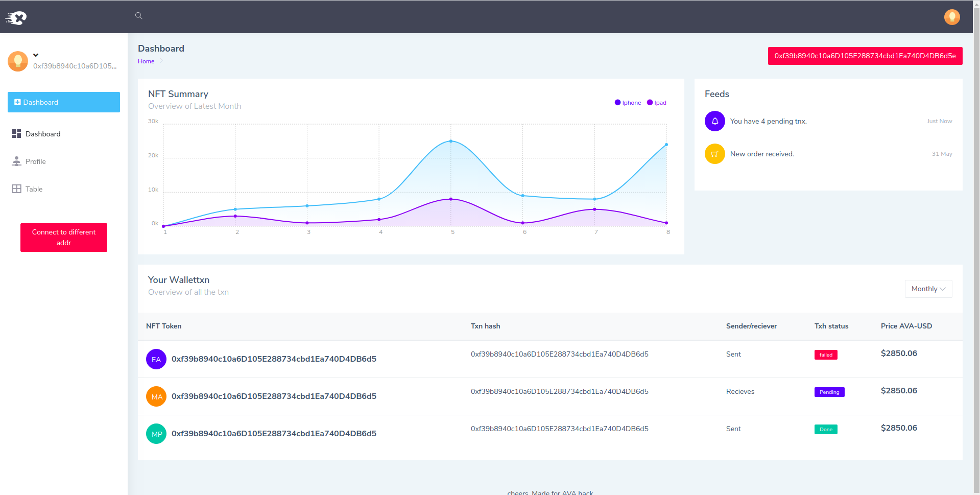
Task: Expand the sidebar account chevron
Action: click(x=36, y=55)
